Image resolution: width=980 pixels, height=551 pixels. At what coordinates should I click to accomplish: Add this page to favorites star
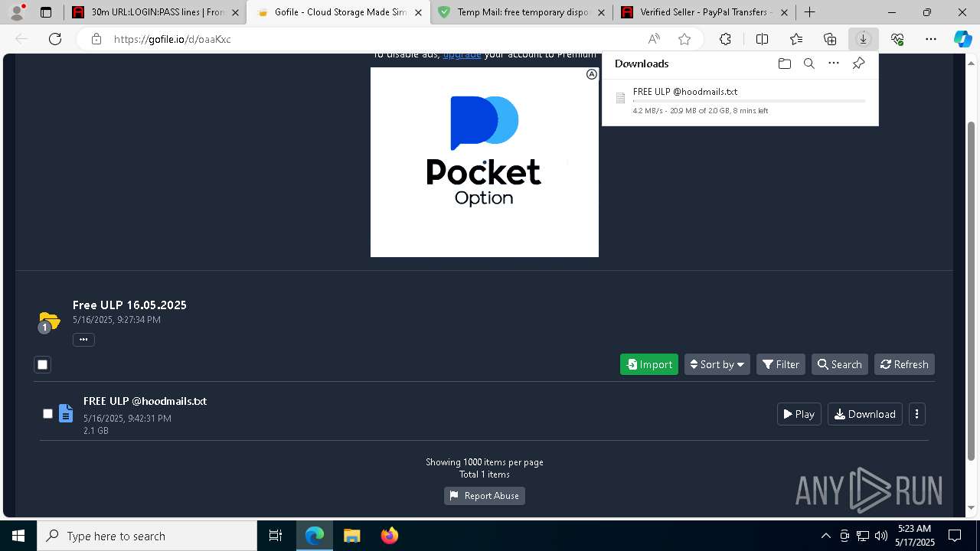(x=684, y=39)
